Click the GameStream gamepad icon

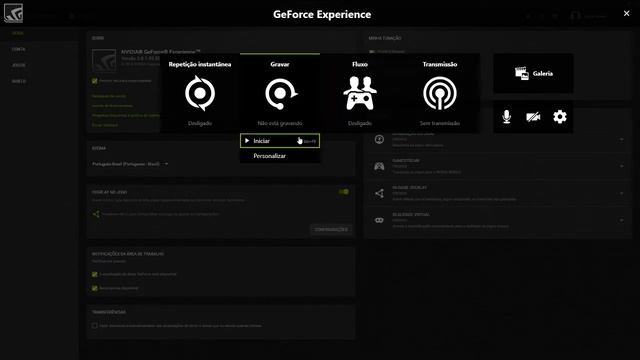[379, 166]
